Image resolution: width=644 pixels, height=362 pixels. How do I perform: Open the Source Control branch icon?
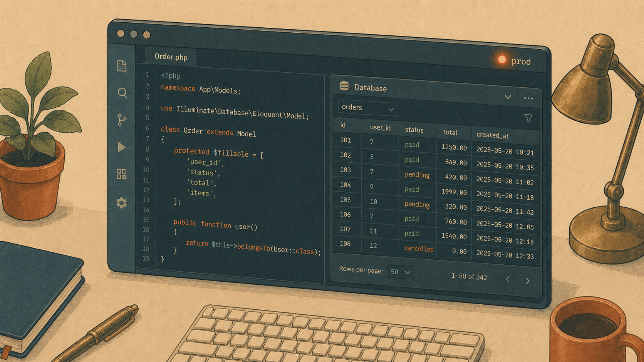[x=122, y=120]
